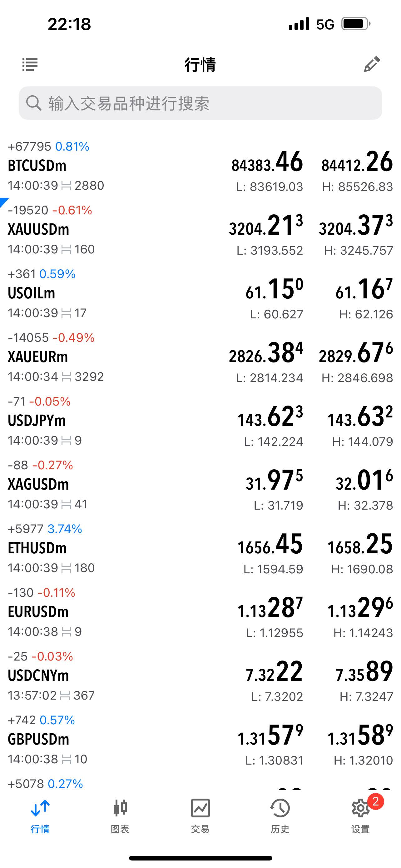
Task: Open the symbol list menu icon
Action: coord(30,64)
